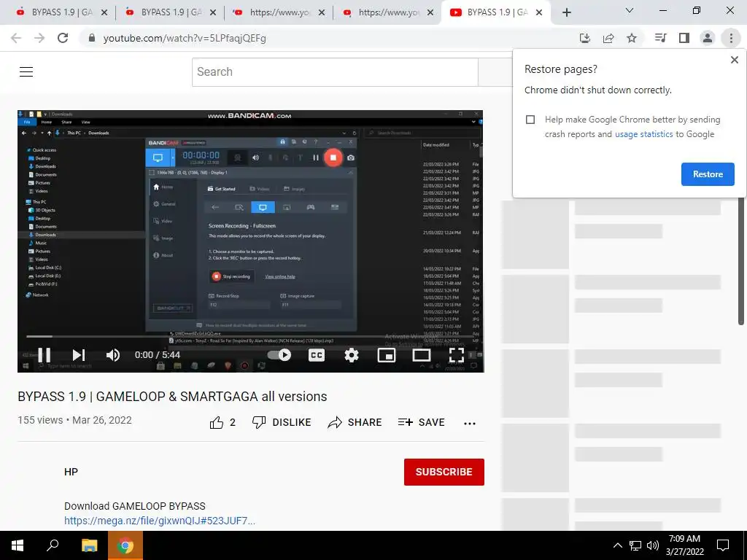Viewport: 747px width, 560px height.
Task: Subscribe to the HP channel
Action: [x=444, y=472]
